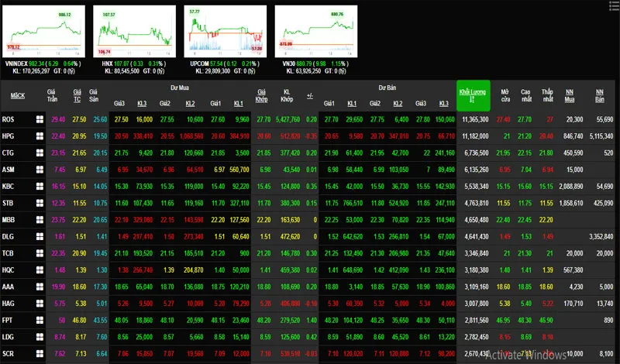Select the DLG stock symbol
This screenshot has width=620, height=364.
[x=8, y=236]
